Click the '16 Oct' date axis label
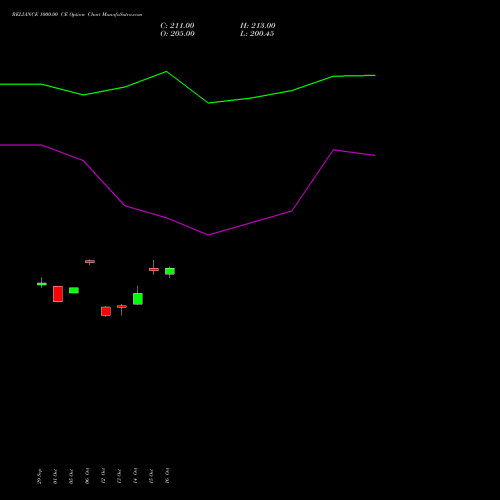This screenshot has height=500, width=500. coord(167,476)
